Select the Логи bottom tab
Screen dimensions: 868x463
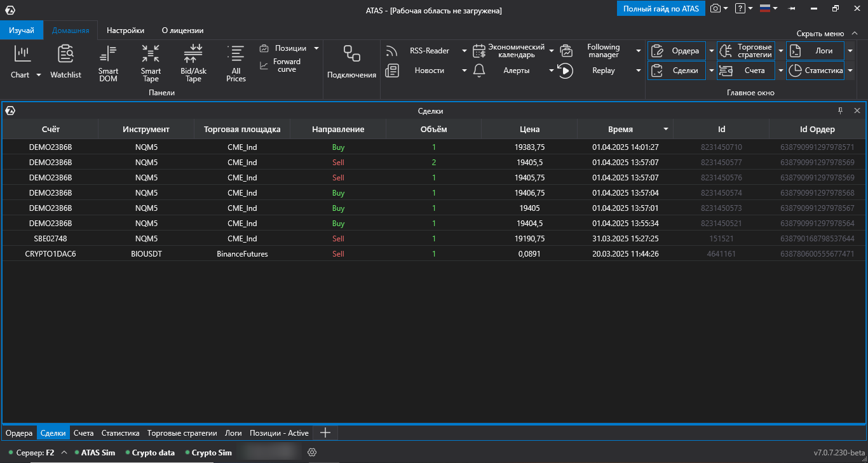pos(233,433)
